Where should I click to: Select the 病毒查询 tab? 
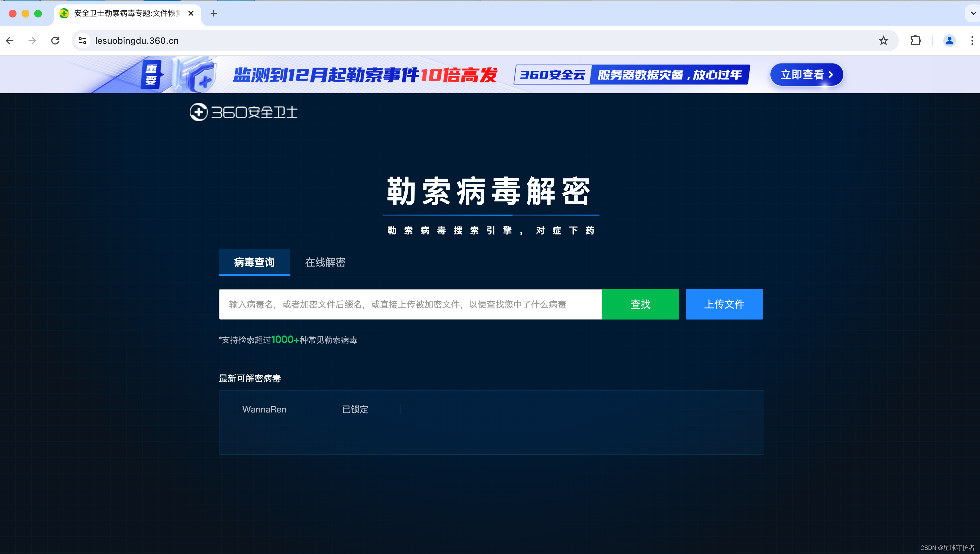click(254, 262)
